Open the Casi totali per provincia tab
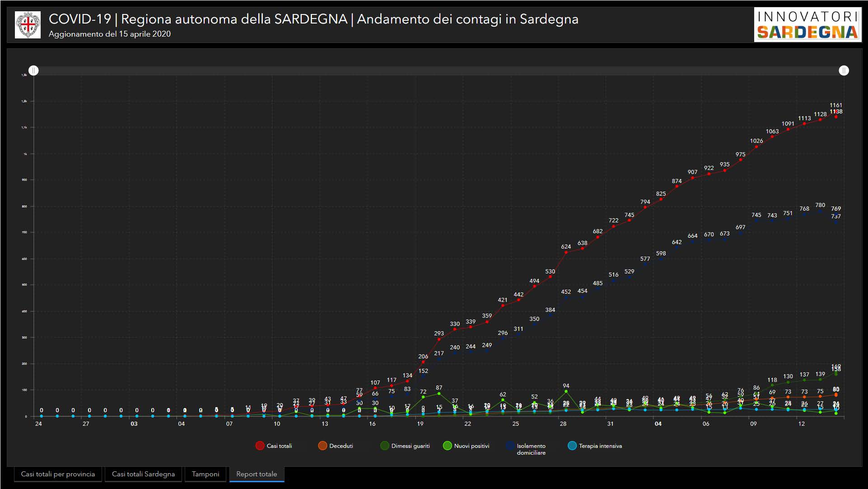Viewport: 868px width, 489px height. tap(58, 474)
